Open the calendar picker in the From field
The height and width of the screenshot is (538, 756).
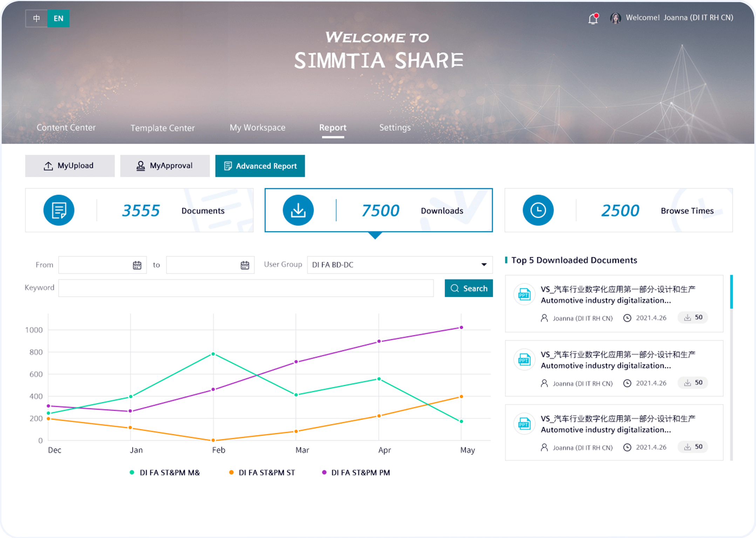point(137,265)
